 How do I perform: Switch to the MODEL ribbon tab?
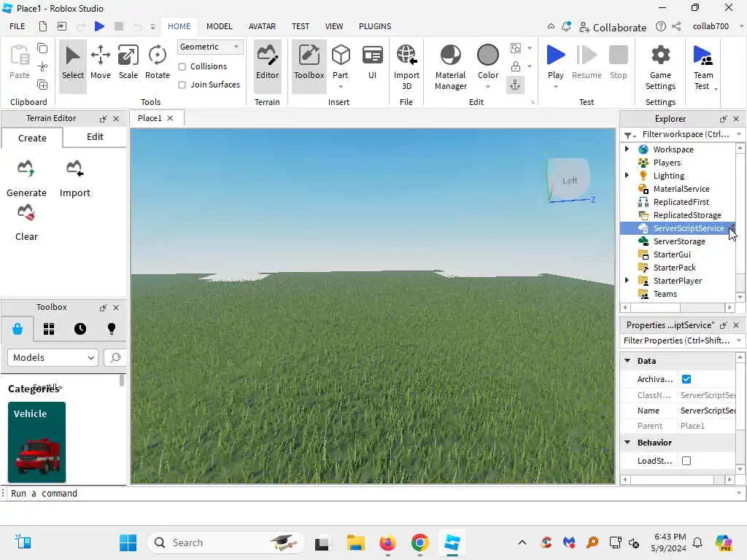[219, 26]
